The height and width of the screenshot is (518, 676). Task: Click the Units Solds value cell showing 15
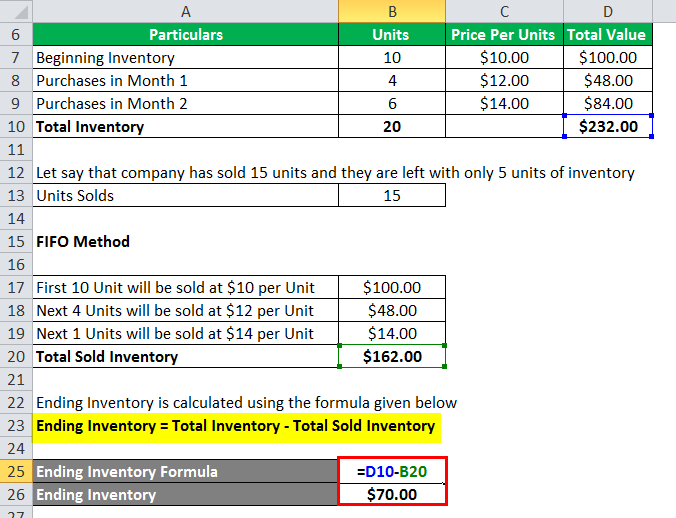pyautogui.click(x=391, y=196)
